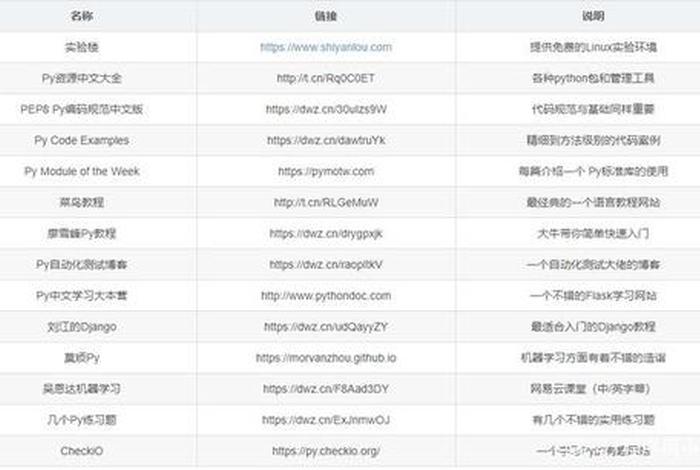
Task: Click the 大牛带你简单快速入门 description
Action: point(593,233)
